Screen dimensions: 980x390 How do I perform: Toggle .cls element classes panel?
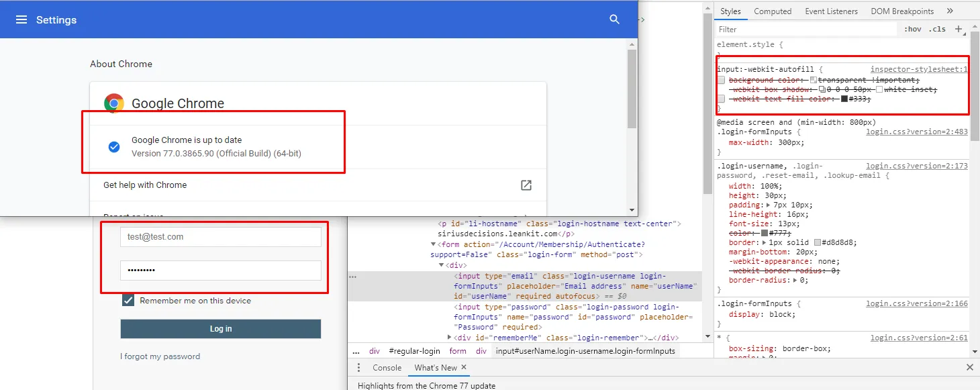(937, 29)
